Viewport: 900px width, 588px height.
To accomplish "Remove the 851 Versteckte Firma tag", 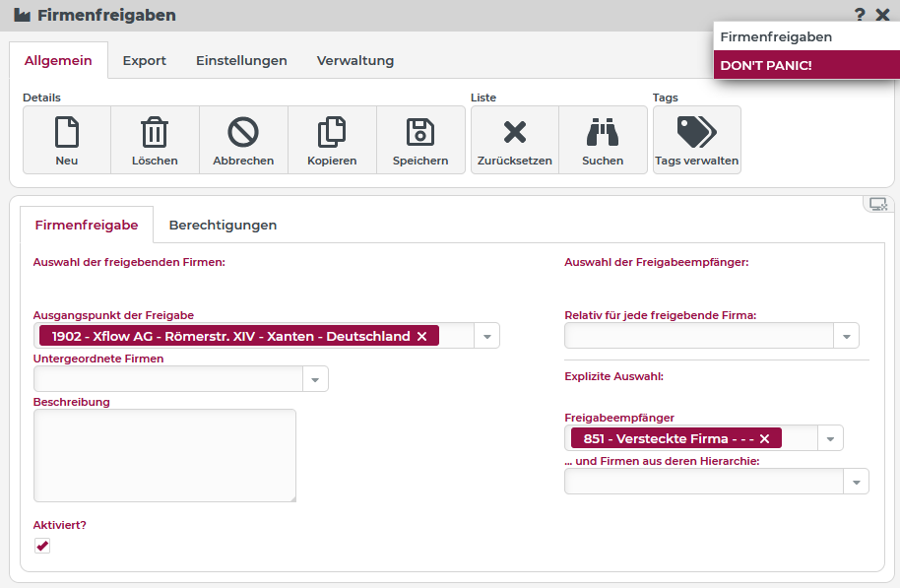I will click(764, 439).
